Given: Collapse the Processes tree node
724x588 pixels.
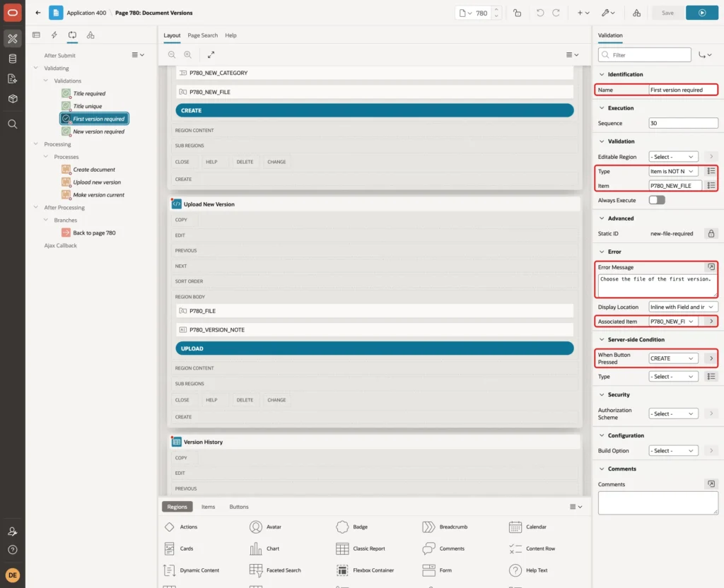Looking at the screenshot, I should [x=46, y=156].
